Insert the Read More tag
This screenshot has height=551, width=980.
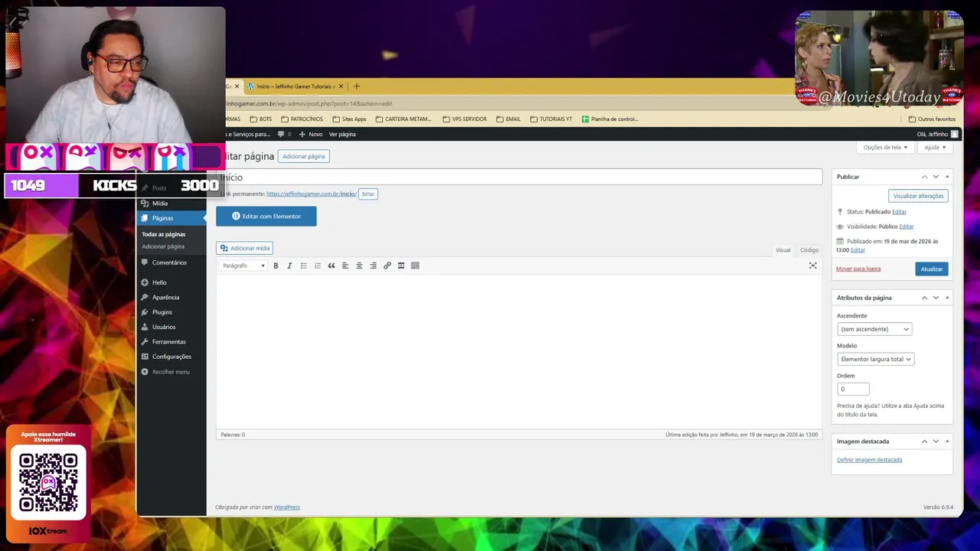coord(401,266)
